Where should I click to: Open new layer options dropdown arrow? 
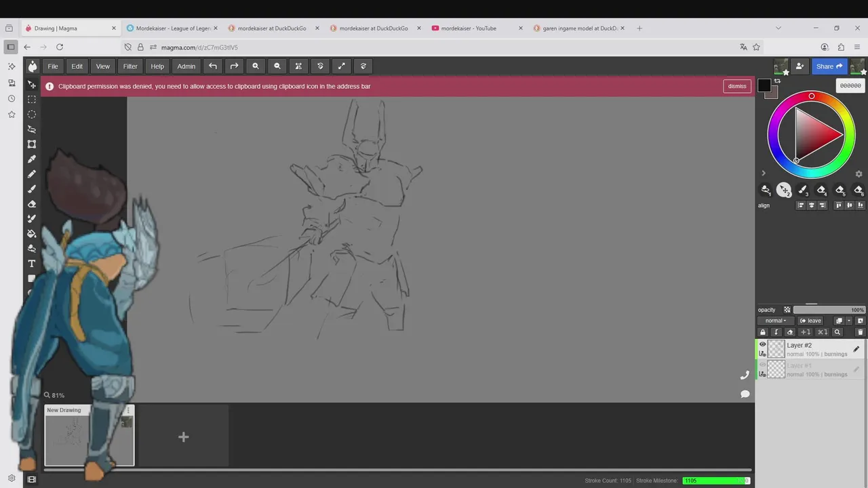tap(849, 321)
